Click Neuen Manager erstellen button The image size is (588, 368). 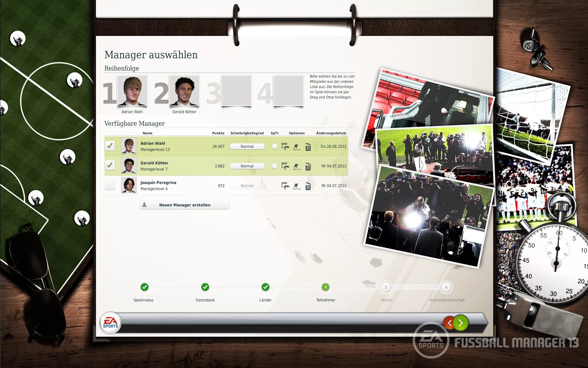183,205
